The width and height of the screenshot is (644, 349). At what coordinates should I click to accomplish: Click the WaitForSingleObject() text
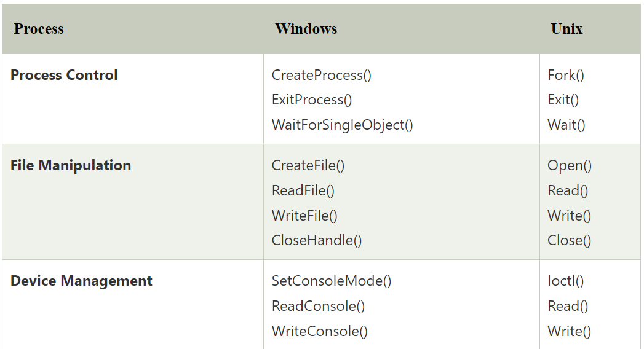(x=343, y=125)
